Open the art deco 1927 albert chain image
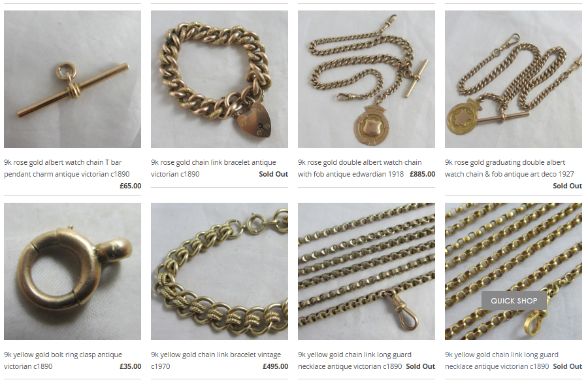The height and width of the screenshot is (382, 588). coord(514,79)
